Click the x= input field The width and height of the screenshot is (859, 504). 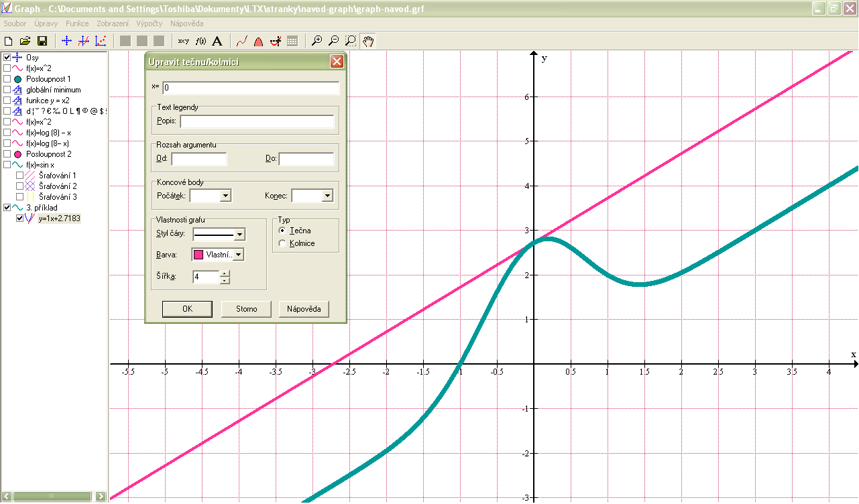[x=251, y=88]
